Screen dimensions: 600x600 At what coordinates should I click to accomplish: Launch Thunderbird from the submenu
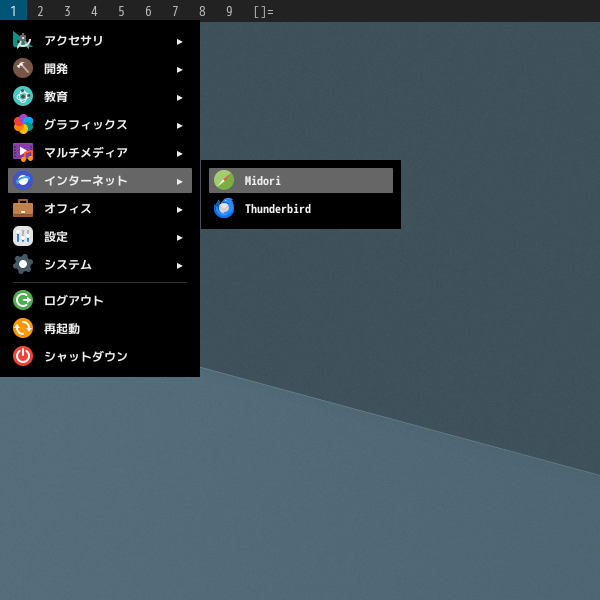coord(301,208)
